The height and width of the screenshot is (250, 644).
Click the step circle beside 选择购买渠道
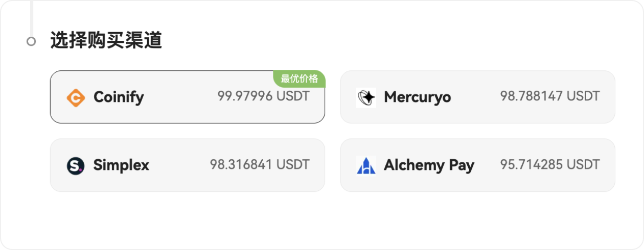pyautogui.click(x=31, y=41)
